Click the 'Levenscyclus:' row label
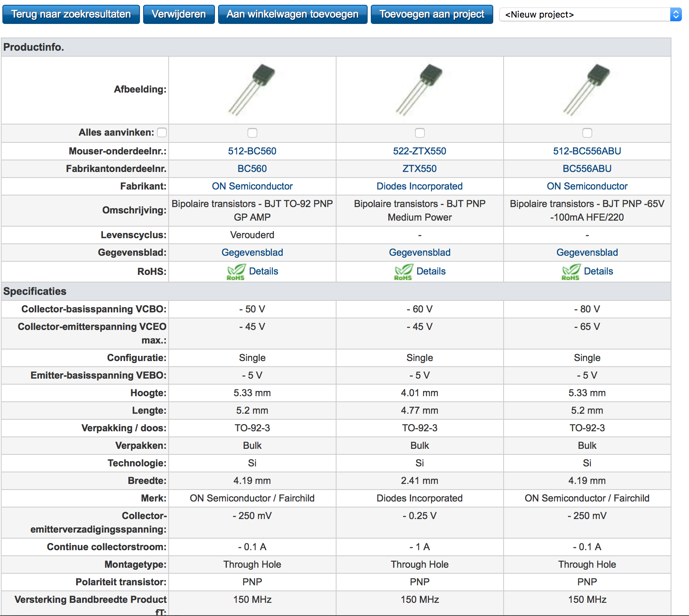The width and height of the screenshot is (689, 616). (133, 235)
